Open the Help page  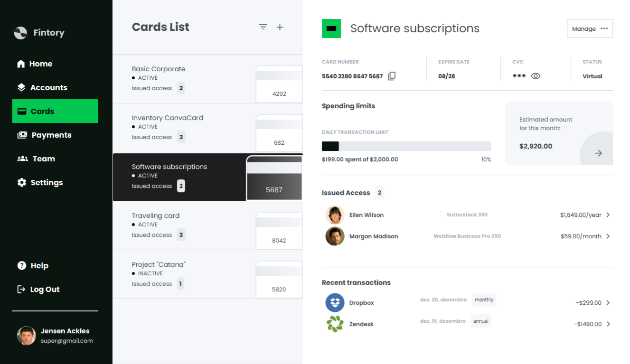pyautogui.click(x=39, y=266)
